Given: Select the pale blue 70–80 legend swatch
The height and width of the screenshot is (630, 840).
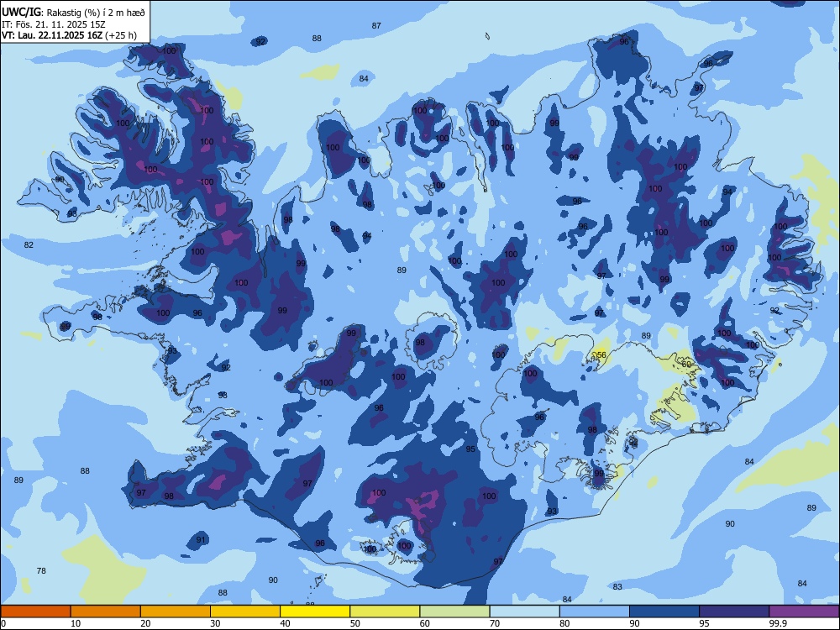Looking at the screenshot, I should click(525, 612).
